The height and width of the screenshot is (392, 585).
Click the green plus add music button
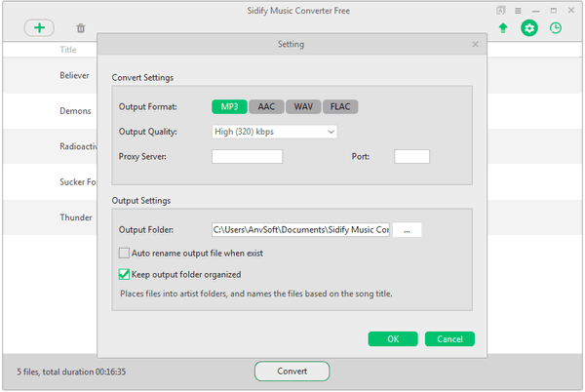click(39, 28)
